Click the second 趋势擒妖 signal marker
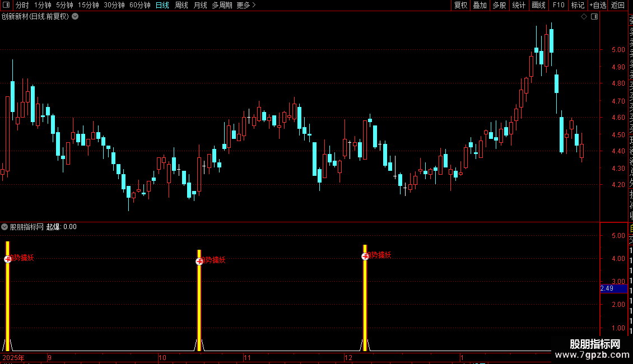This screenshot has width=633, height=364. click(199, 261)
